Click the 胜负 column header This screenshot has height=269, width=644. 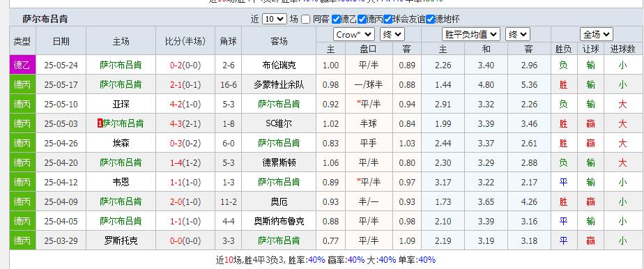tap(563, 49)
